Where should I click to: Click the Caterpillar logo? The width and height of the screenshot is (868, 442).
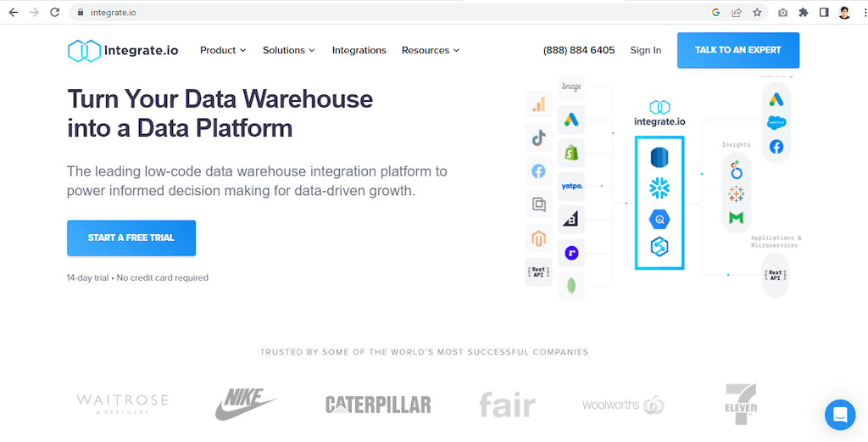click(378, 405)
